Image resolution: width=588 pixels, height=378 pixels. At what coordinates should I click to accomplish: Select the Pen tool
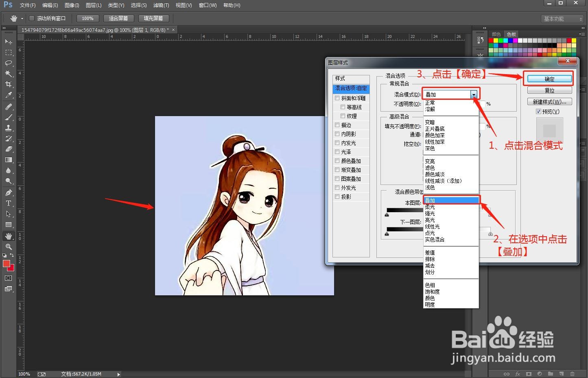click(8, 193)
